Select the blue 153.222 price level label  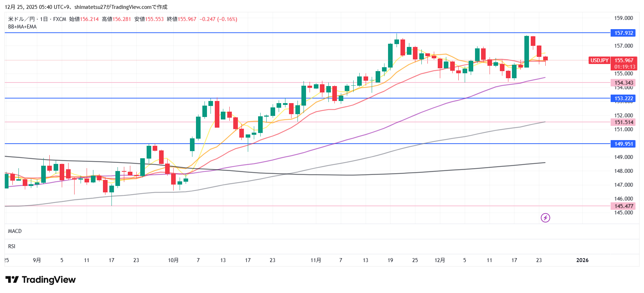tap(623, 98)
